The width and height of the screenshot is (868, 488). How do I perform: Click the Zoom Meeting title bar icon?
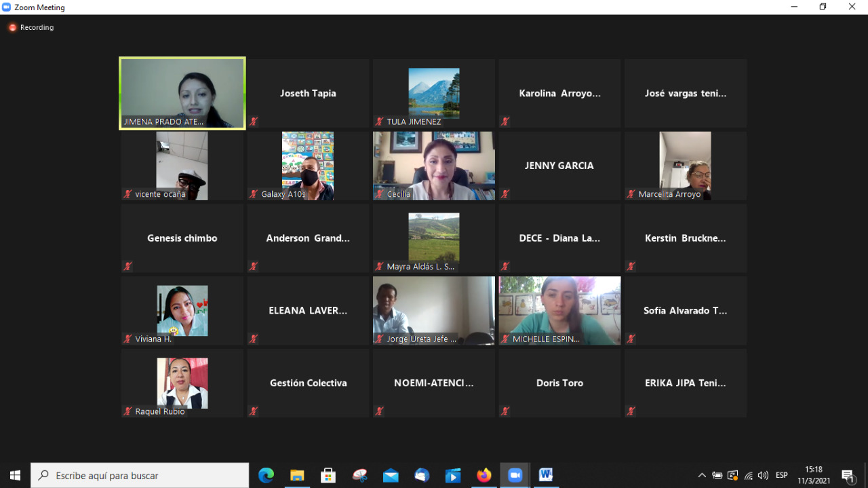(x=7, y=7)
